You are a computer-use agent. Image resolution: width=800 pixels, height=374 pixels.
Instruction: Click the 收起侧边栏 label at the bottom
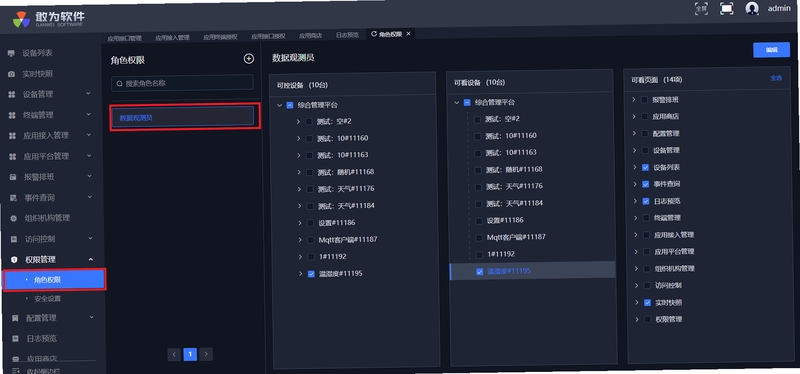43,371
